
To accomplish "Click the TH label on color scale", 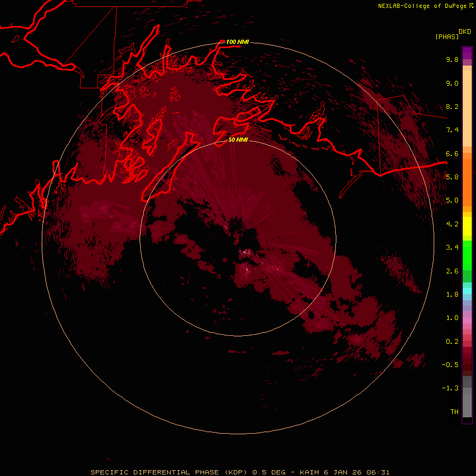I will 454,411.
